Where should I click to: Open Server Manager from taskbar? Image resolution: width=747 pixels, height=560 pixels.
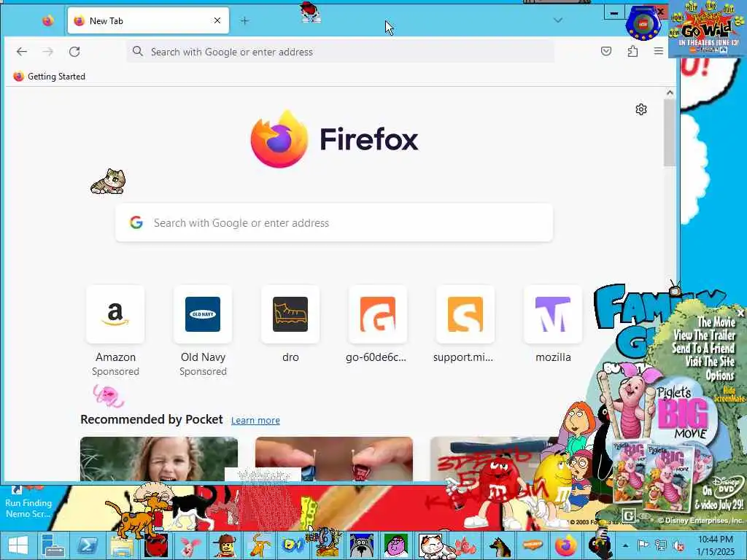pyautogui.click(x=52, y=545)
